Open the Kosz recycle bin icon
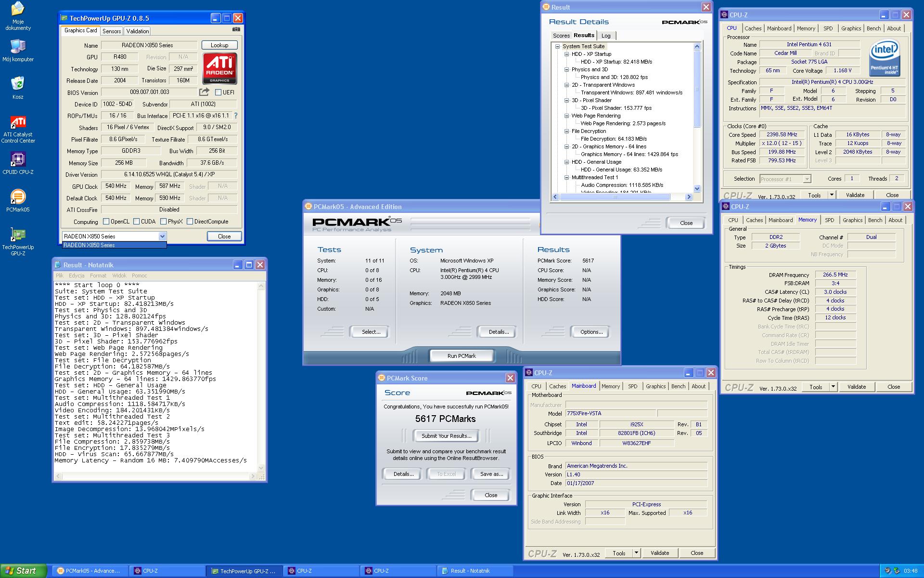The height and width of the screenshot is (578, 924). [18, 88]
